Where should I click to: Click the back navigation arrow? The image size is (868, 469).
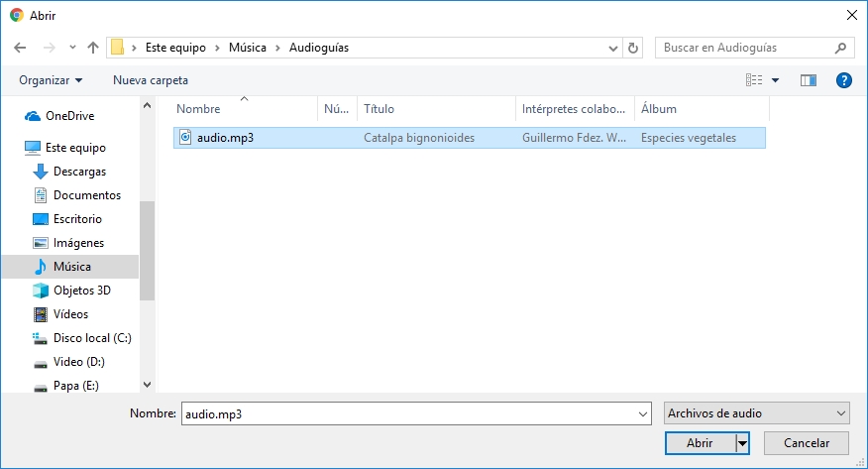[x=19, y=48]
